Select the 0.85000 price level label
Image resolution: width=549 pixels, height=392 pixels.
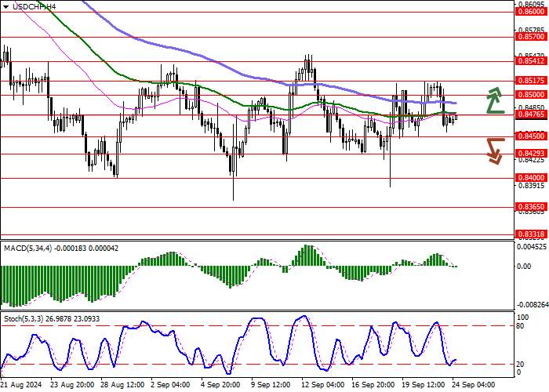531,95
